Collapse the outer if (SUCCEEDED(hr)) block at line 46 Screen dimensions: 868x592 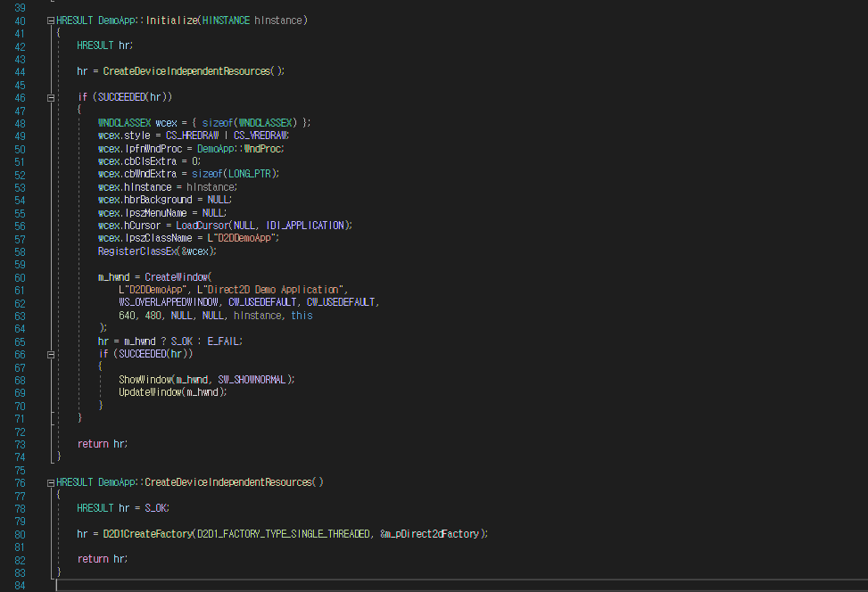pyautogui.click(x=51, y=98)
